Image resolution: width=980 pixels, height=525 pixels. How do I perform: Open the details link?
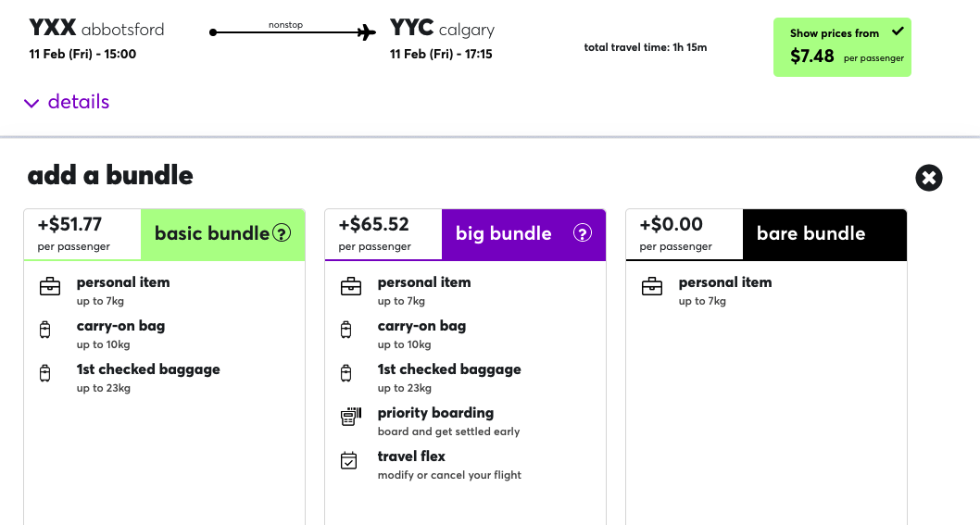[x=79, y=102]
